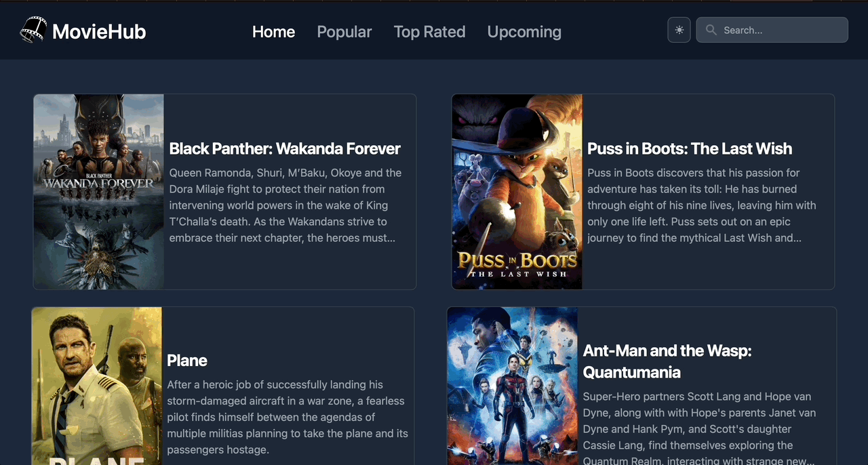This screenshot has height=465, width=868.
Task: Click the magnifying glass search icon
Action: [x=711, y=30]
